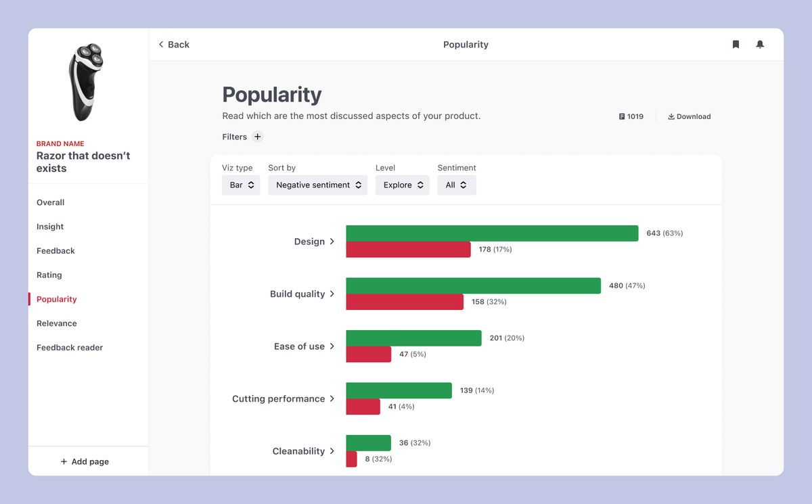Open notifications bell icon
The width and height of the screenshot is (812, 504).
point(760,45)
